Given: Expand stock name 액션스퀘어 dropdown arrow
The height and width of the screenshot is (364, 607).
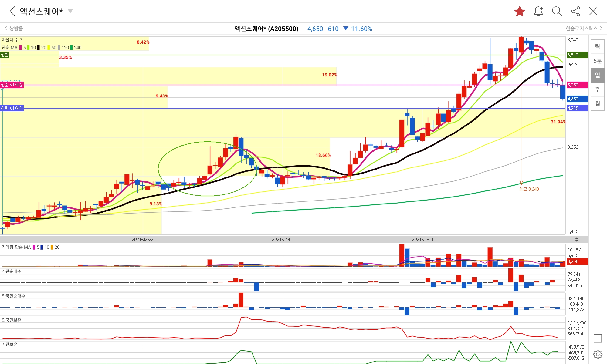Looking at the screenshot, I should click(70, 11).
